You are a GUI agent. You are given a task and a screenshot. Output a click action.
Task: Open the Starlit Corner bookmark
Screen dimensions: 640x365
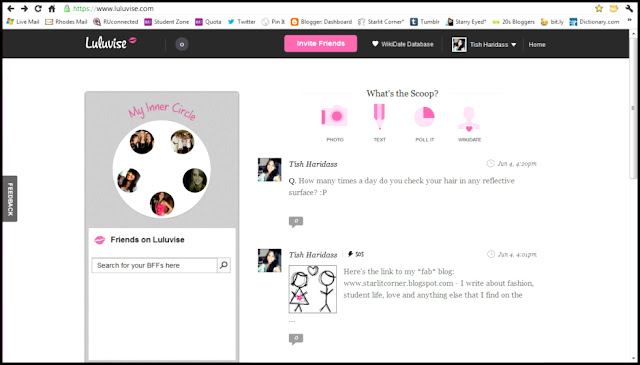click(380, 22)
